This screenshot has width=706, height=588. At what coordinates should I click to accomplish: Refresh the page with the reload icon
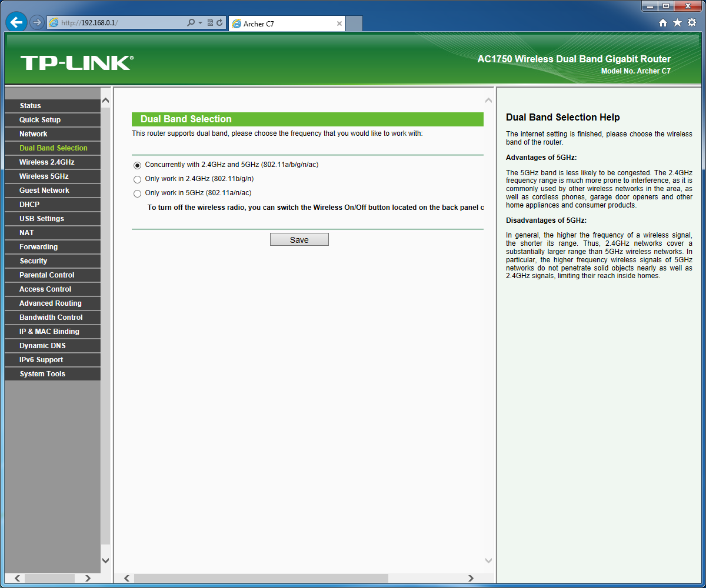pos(219,22)
